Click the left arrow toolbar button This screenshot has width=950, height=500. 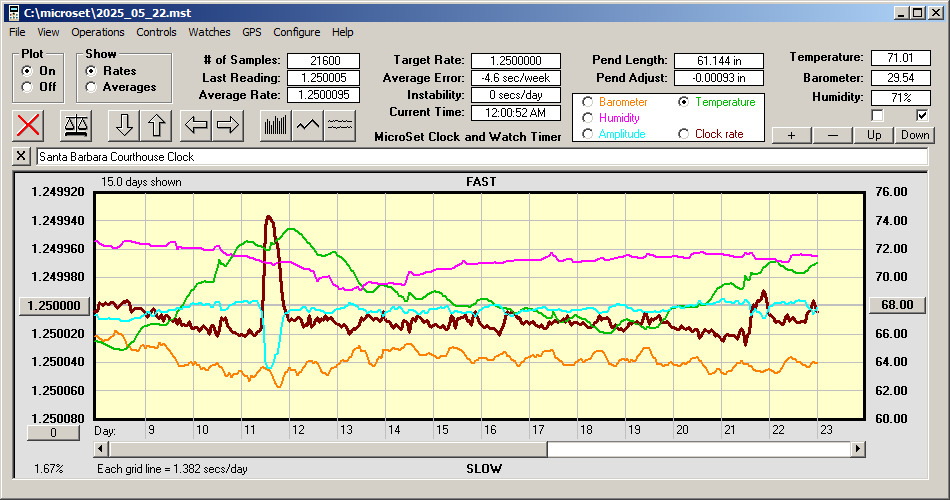tap(196, 125)
